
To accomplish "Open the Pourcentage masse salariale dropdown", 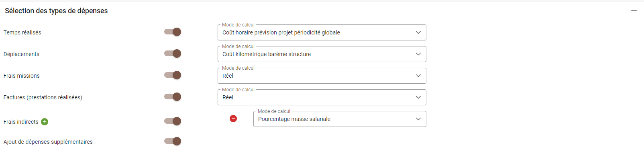I will coord(340,119).
